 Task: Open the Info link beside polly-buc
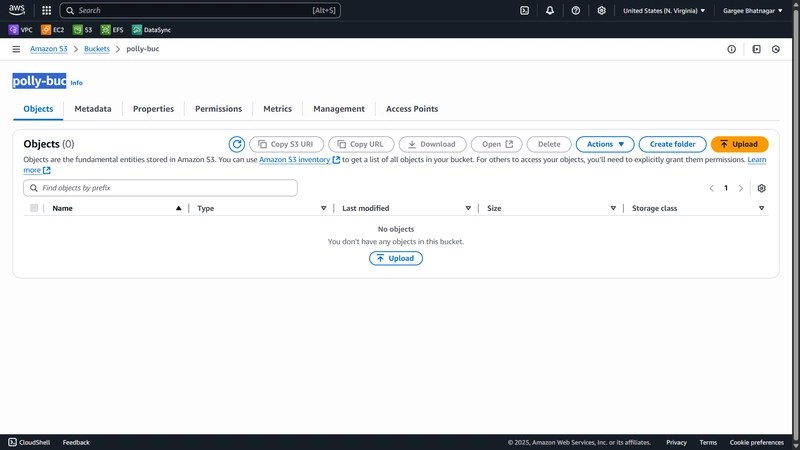tap(77, 83)
